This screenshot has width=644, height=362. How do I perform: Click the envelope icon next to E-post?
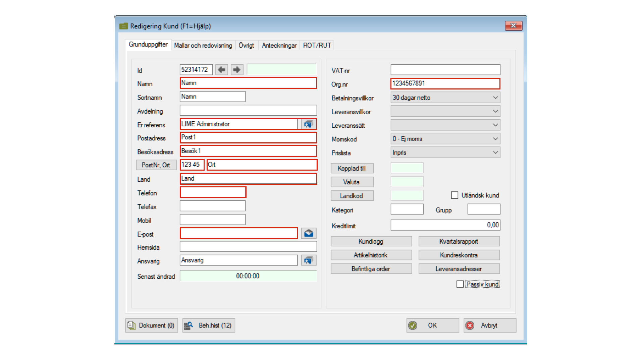[309, 233]
